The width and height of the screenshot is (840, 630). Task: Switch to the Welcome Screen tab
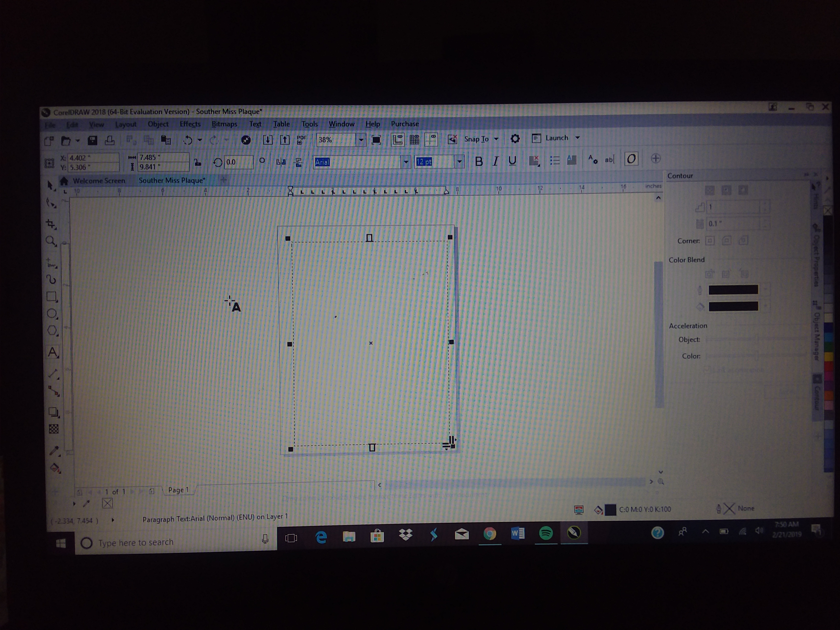[x=99, y=181]
